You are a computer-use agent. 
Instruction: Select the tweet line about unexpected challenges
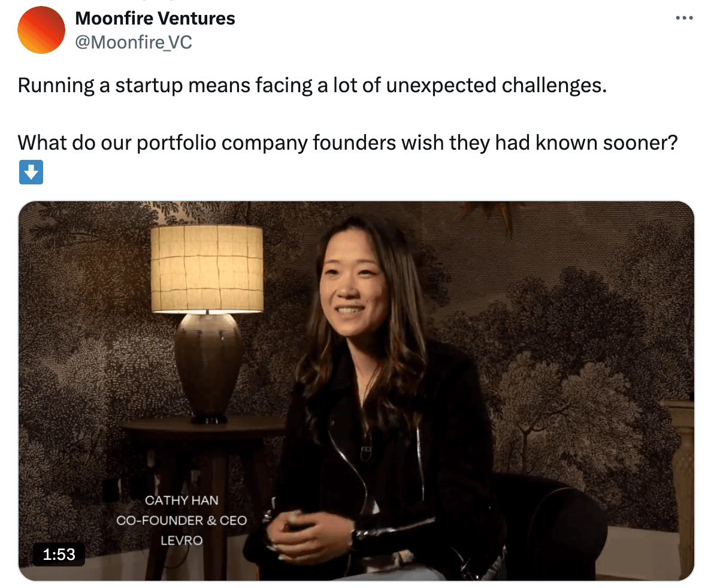tap(312, 85)
